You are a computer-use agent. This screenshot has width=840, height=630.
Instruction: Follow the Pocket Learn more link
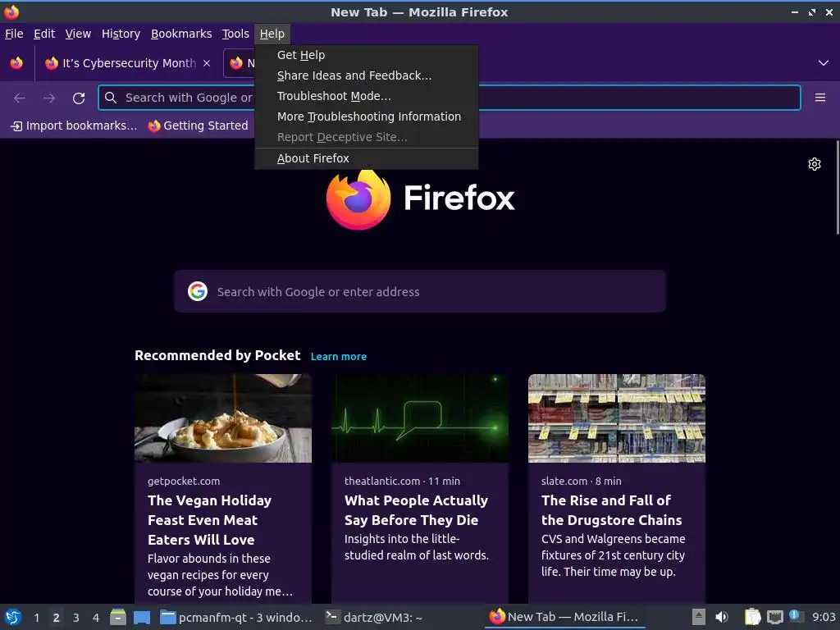point(339,357)
